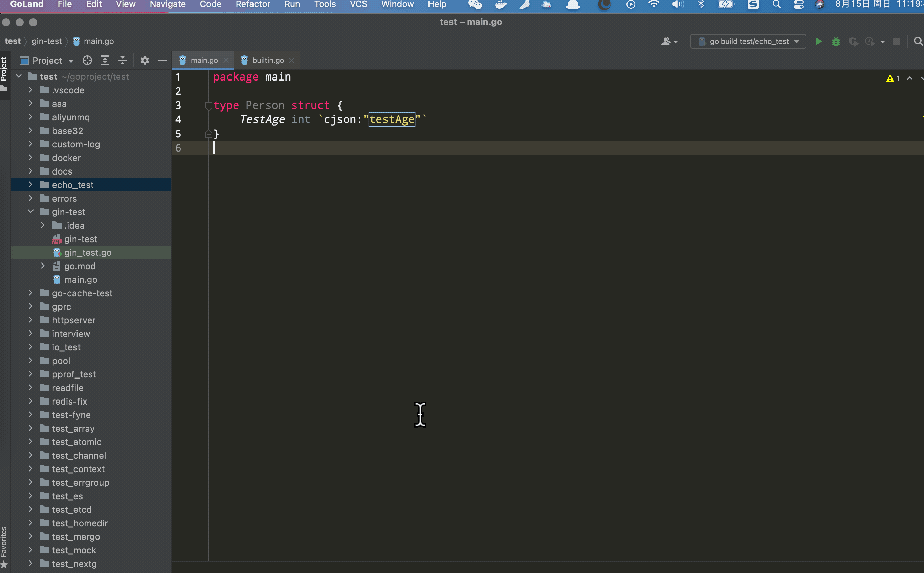Click Expand All in Project panel
Screen dimensions: 924x573
point(105,60)
